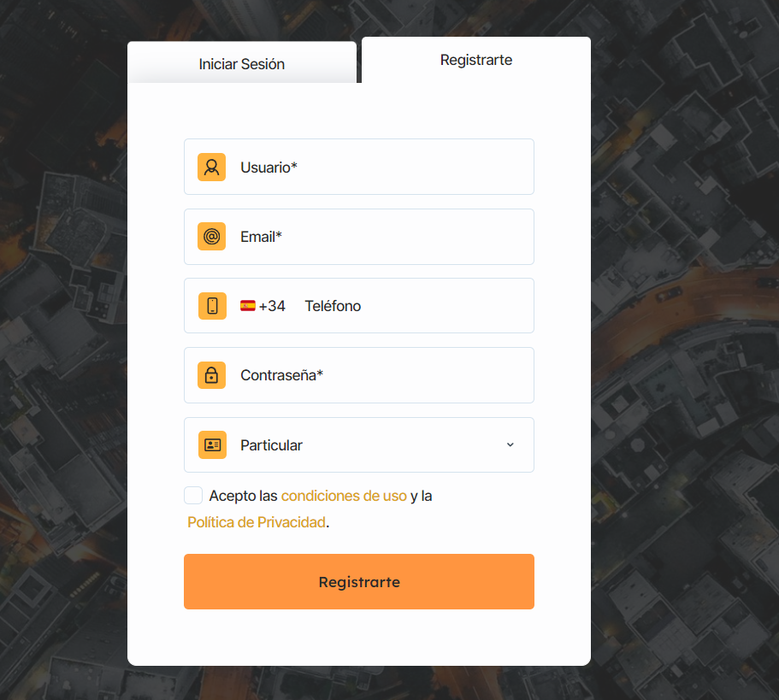Open the Particular account type selector

pos(359,444)
